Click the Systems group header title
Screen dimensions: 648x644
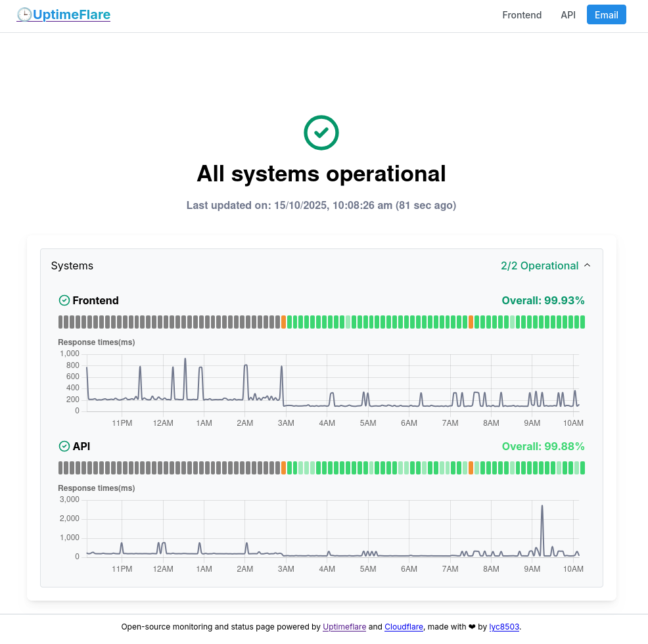click(72, 265)
